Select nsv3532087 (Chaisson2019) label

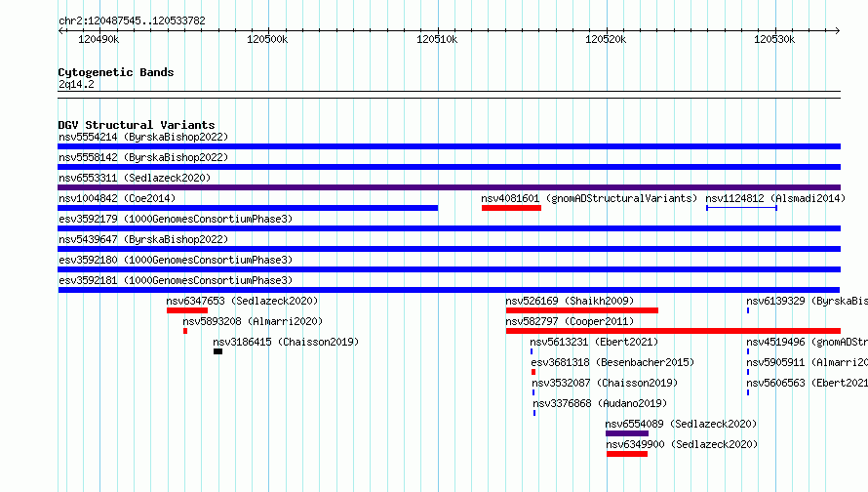(605, 383)
